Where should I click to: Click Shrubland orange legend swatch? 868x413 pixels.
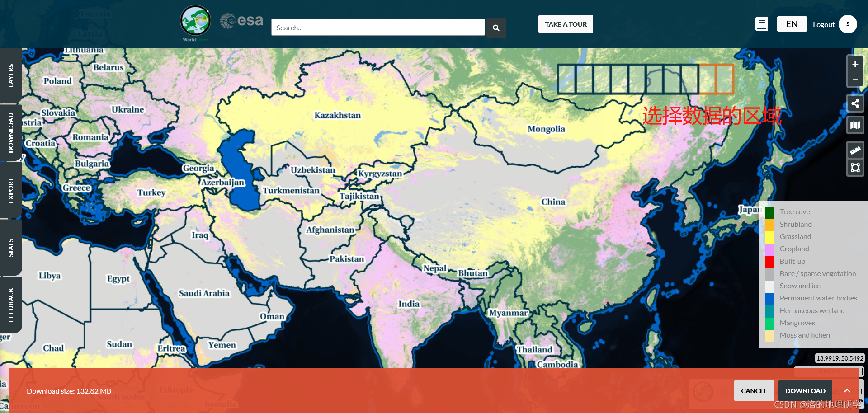769,225
